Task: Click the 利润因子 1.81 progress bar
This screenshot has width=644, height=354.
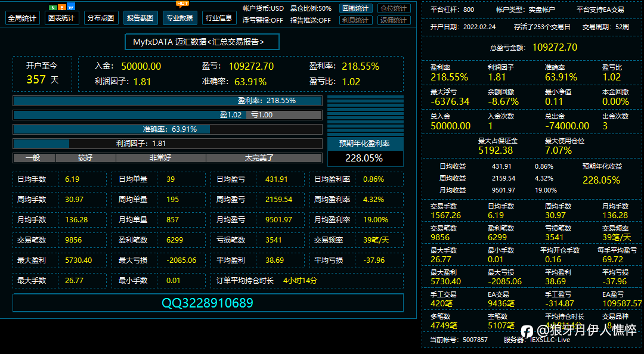Action: click(x=168, y=144)
